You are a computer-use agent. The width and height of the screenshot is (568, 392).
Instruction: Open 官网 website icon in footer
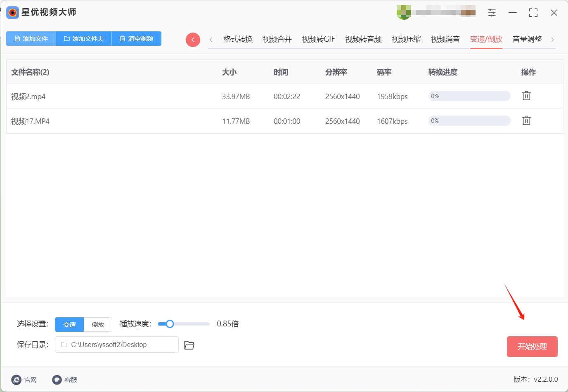point(17,380)
